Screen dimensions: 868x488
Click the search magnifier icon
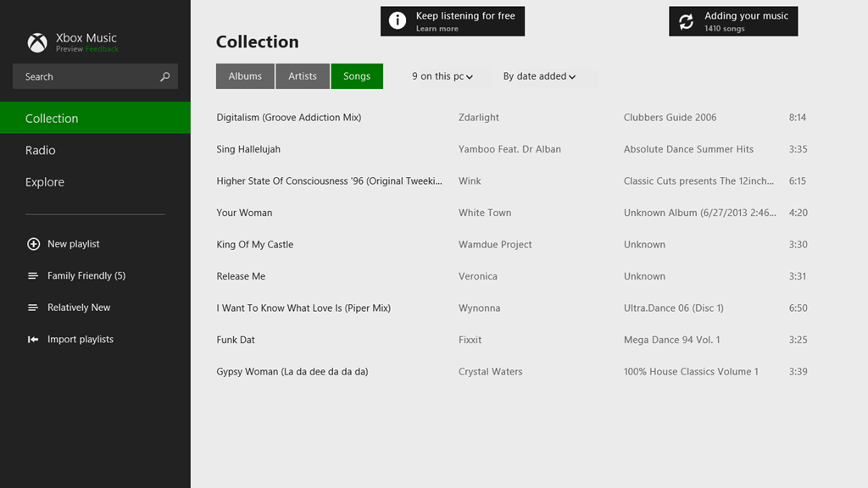pos(164,76)
